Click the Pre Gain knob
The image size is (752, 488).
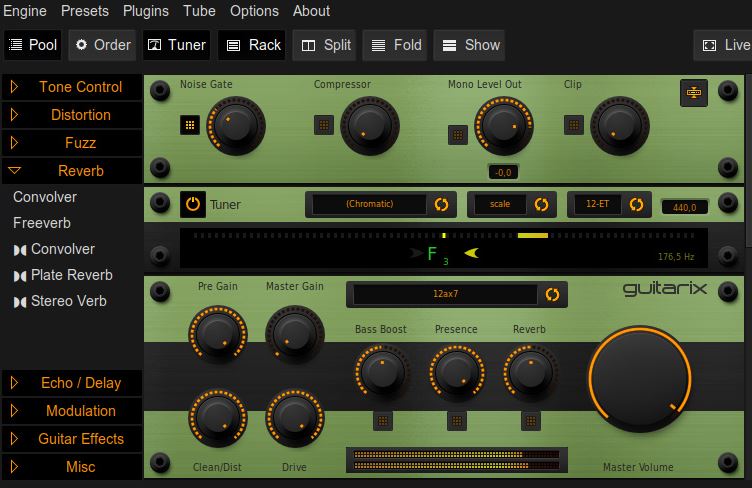click(x=218, y=334)
